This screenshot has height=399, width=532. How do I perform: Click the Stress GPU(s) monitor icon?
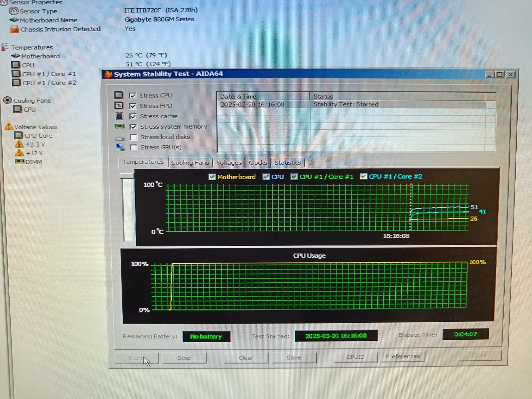pyautogui.click(x=120, y=147)
